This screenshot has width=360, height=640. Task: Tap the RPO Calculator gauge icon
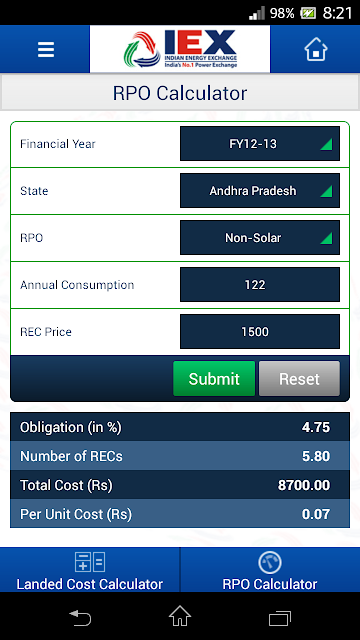(x=270, y=562)
